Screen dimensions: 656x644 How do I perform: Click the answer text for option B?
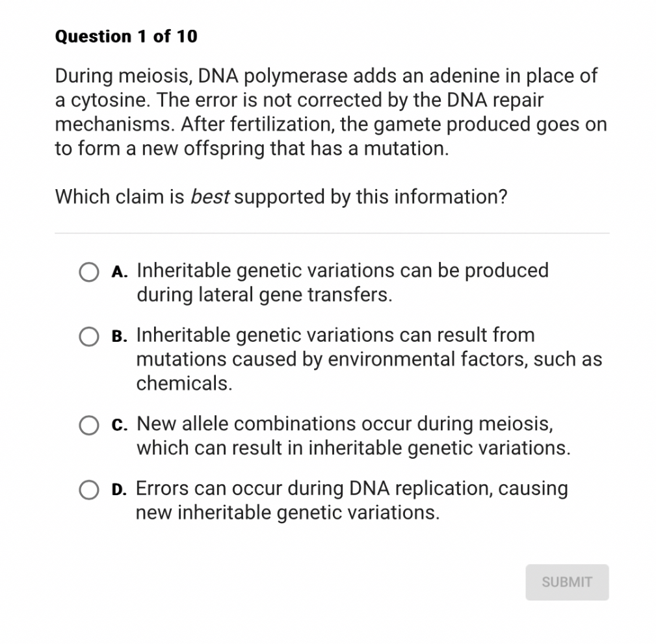click(x=364, y=359)
